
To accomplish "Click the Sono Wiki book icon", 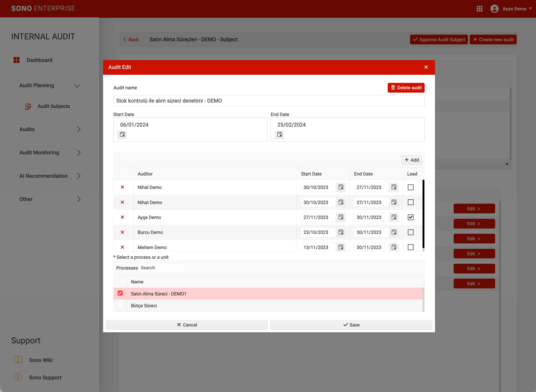I will click(18, 360).
